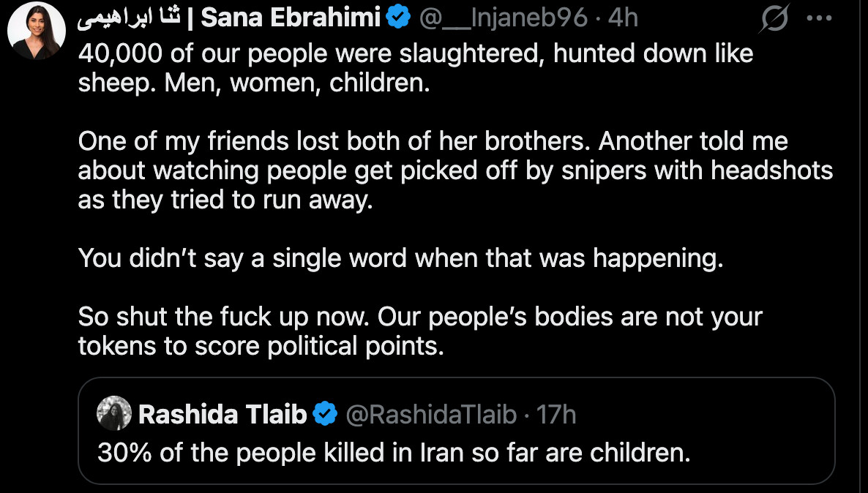Click the Sana Ebrahimi display name
This screenshot has width=868, height=493.
point(291,18)
